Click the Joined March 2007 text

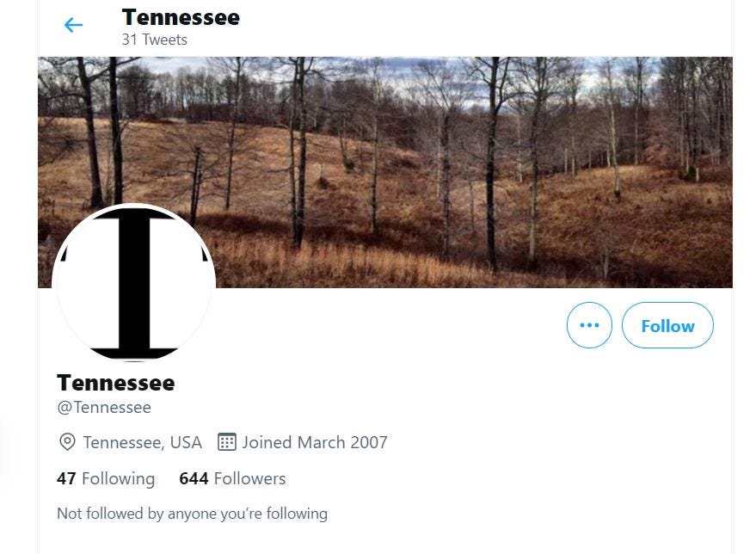coord(315,442)
